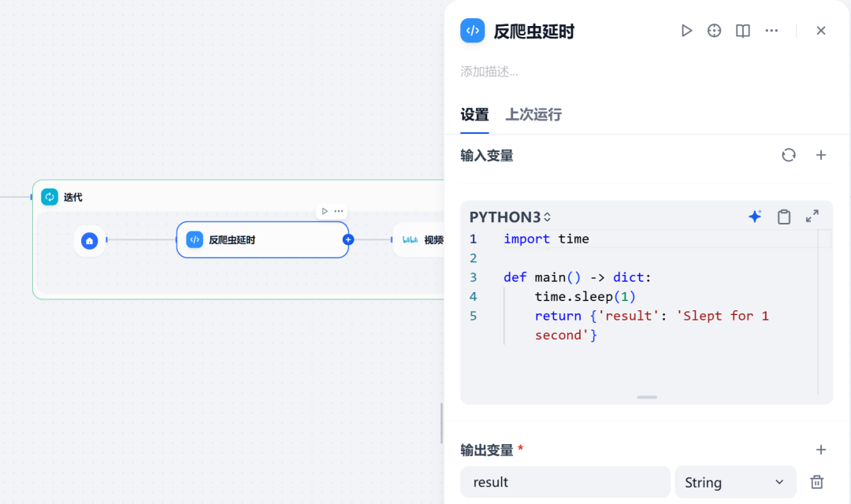This screenshot has height=504, width=851.
Task: Click the crosshair locate-node icon in panel header
Action: click(714, 31)
